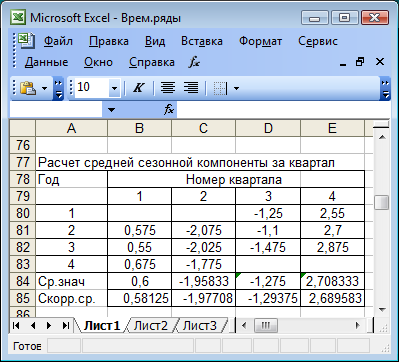Click the Excel workbook icon in menu bar
This screenshot has width=399, height=362.
coord(27,41)
